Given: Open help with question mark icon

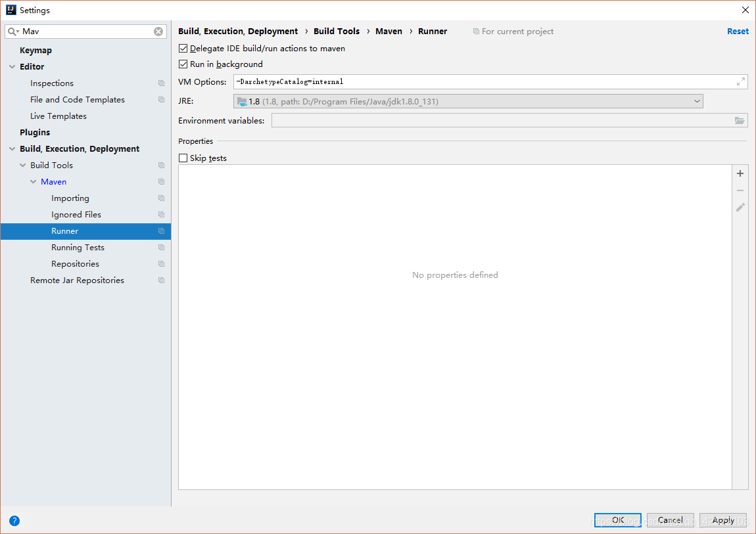Looking at the screenshot, I should pos(14,520).
